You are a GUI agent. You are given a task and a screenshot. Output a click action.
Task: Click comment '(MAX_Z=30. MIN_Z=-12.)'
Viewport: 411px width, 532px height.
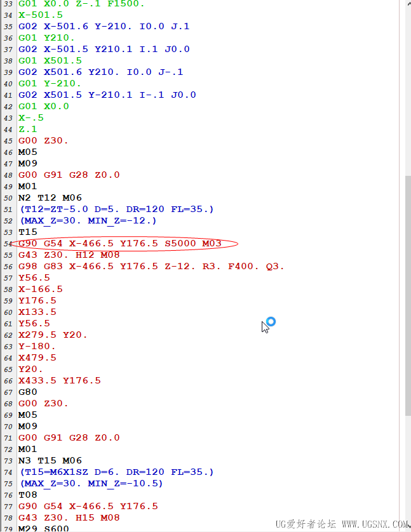coord(88,221)
